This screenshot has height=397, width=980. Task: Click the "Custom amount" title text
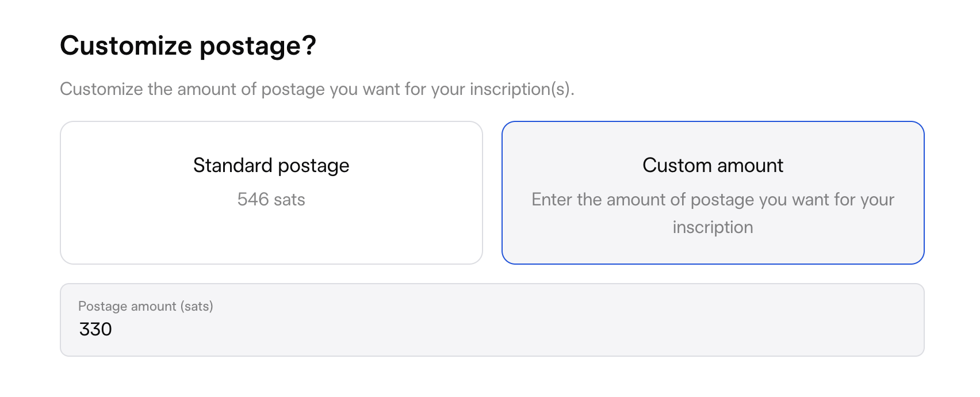pyautogui.click(x=713, y=166)
